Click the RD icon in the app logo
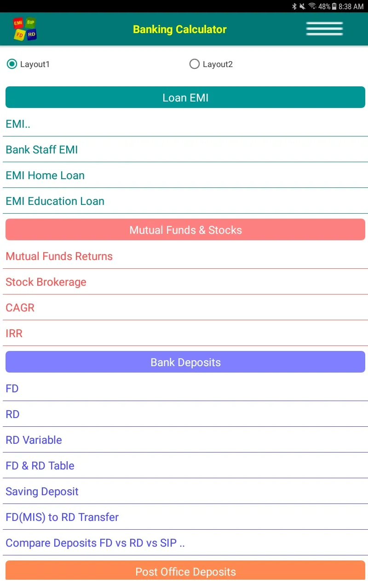 coord(31,34)
